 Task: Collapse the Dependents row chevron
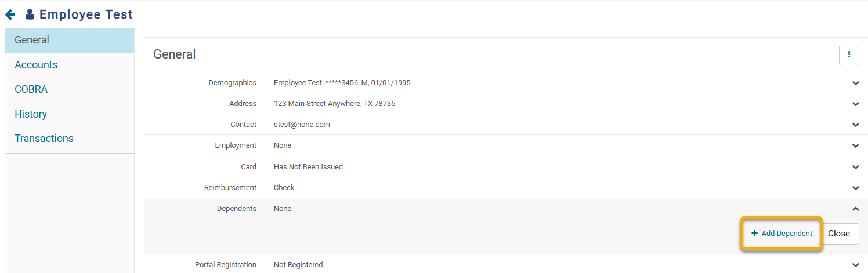pos(855,209)
